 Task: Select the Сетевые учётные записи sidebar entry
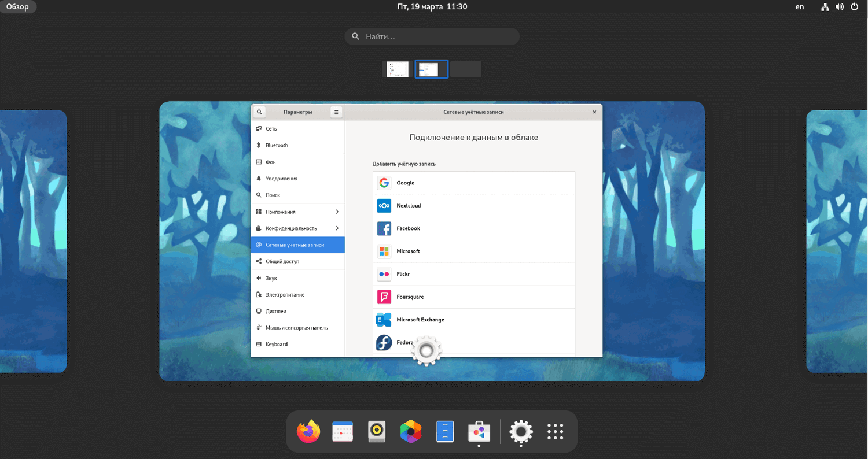298,245
